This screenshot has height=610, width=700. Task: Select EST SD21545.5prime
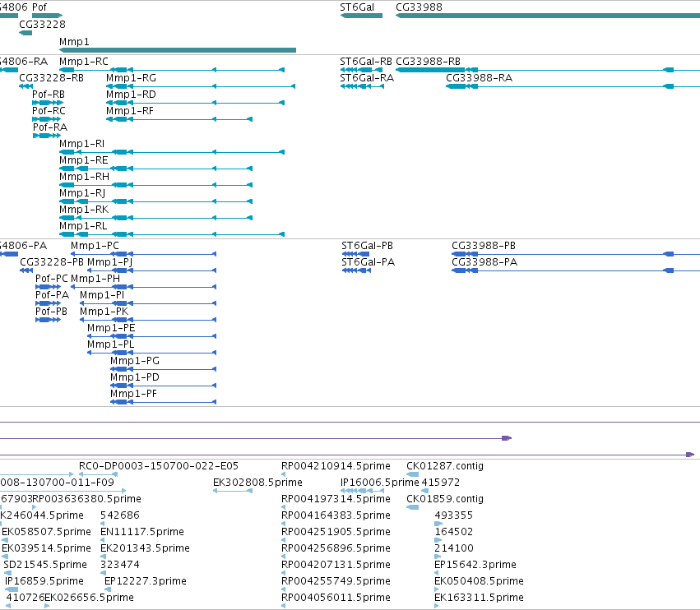coord(45,566)
